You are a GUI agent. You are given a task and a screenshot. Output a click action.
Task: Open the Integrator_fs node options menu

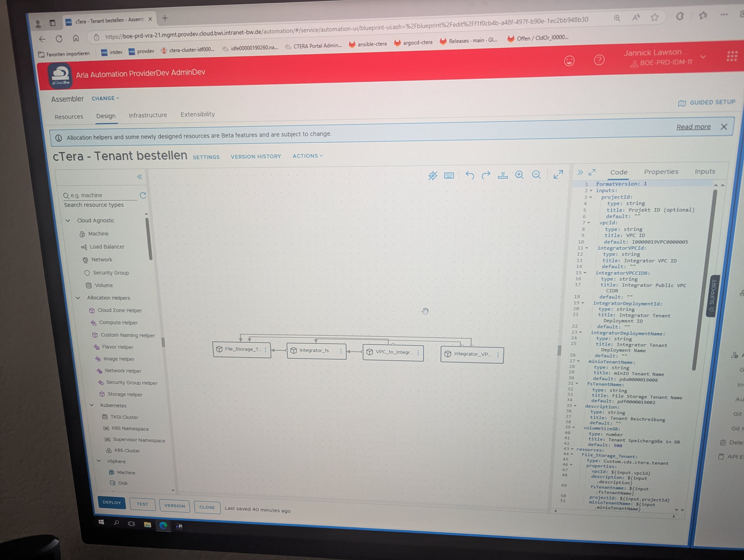[x=341, y=351]
